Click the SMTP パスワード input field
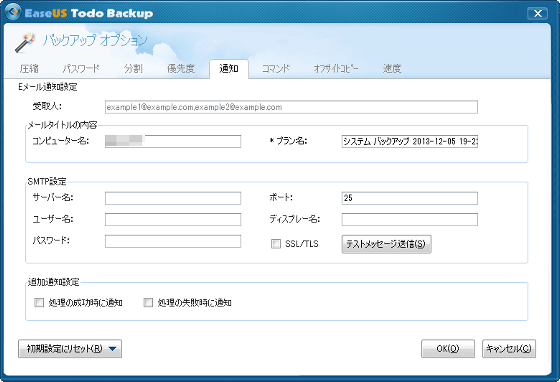 point(173,241)
